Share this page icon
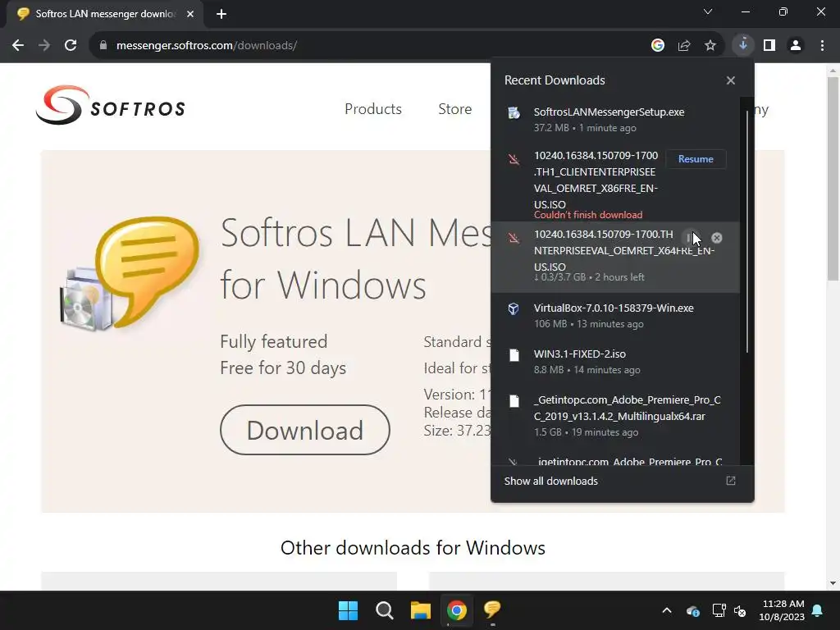The width and height of the screenshot is (840, 630). pyautogui.click(x=684, y=46)
